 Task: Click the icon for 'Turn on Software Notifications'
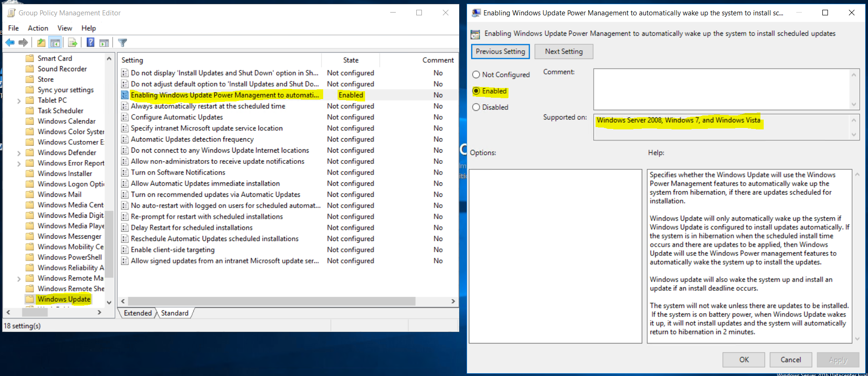click(125, 172)
